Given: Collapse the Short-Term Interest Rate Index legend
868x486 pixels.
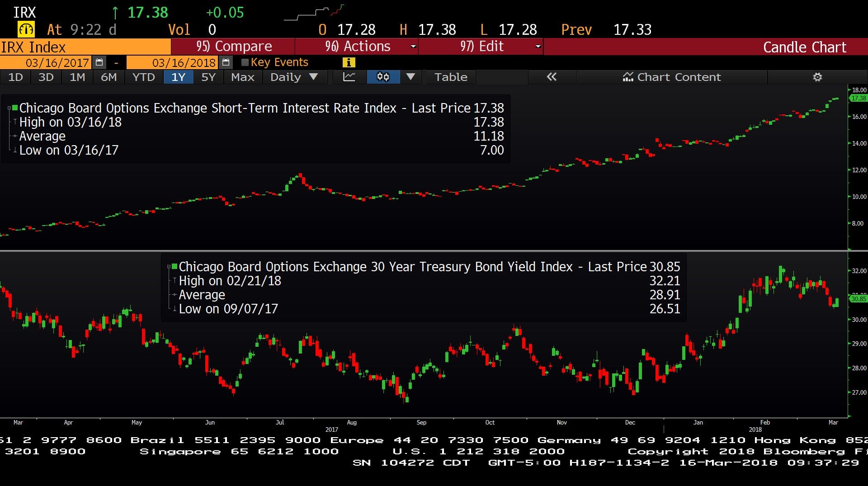Looking at the screenshot, I should [9, 108].
